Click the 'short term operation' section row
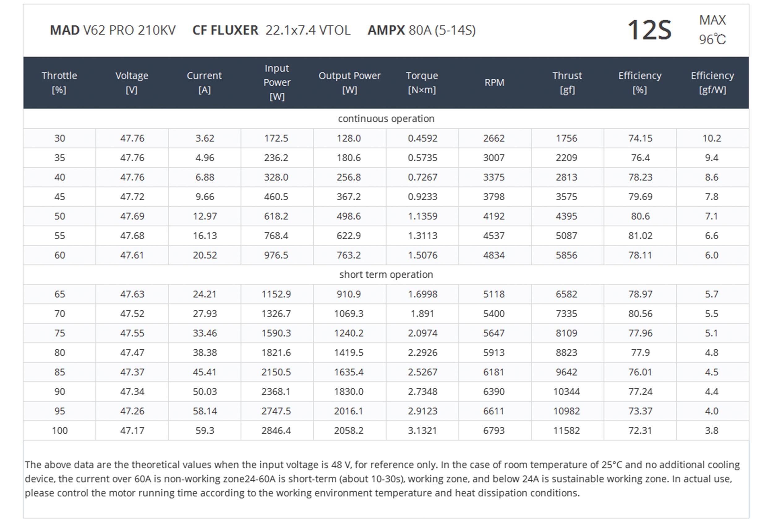773x532 pixels. 386,275
